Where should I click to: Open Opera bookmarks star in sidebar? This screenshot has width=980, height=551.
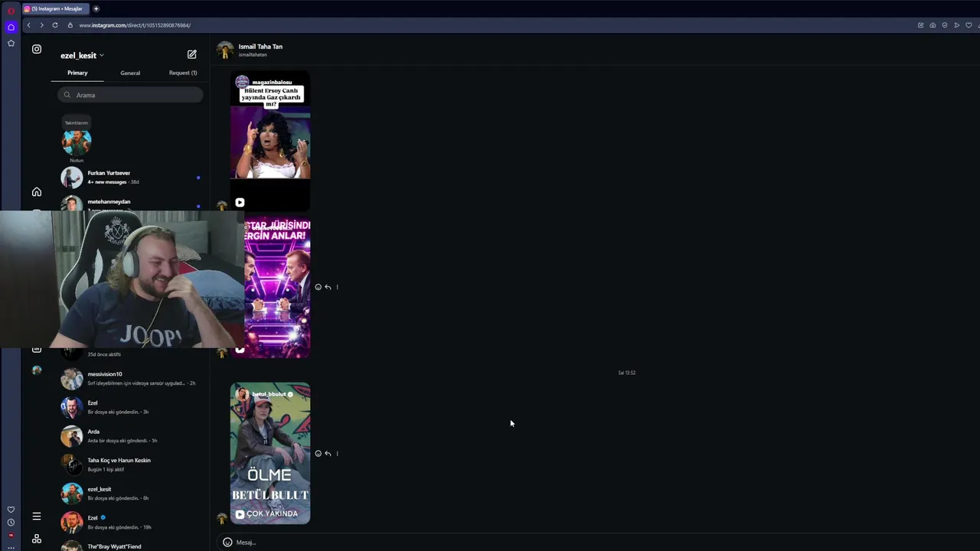pos(11,44)
